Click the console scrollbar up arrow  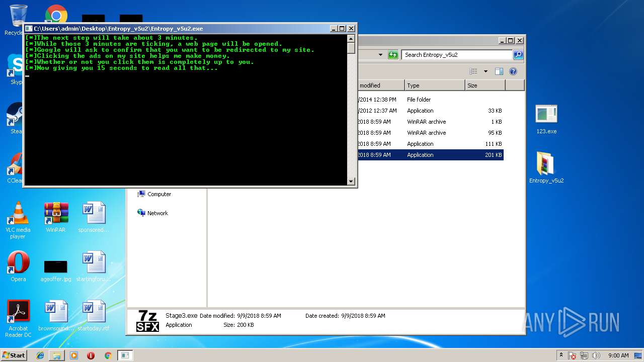[351, 38]
